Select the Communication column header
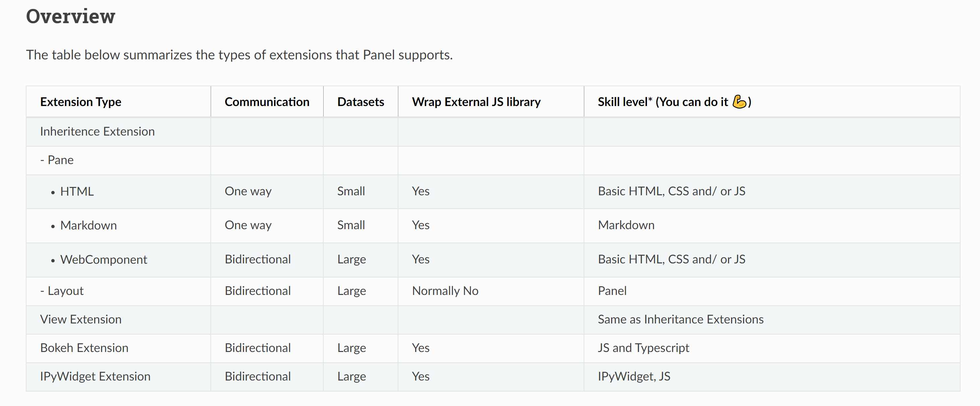The height and width of the screenshot is (406, 980). pos(267,102)
